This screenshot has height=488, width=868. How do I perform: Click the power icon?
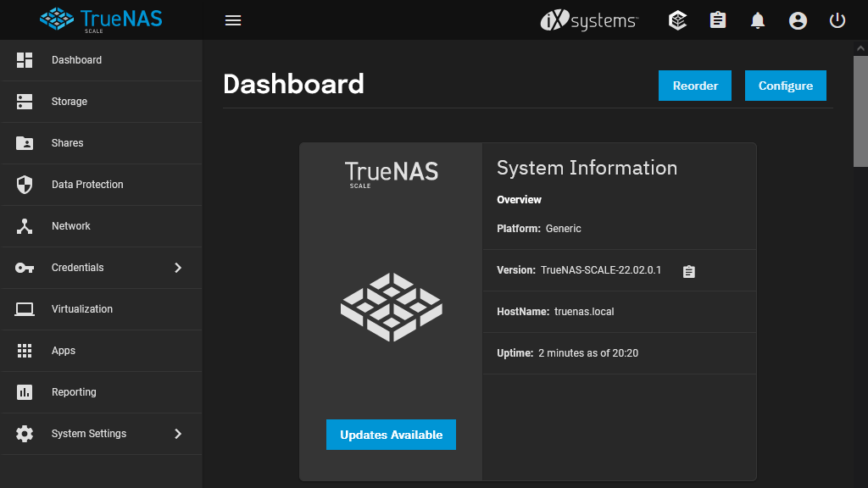[837, 20]
